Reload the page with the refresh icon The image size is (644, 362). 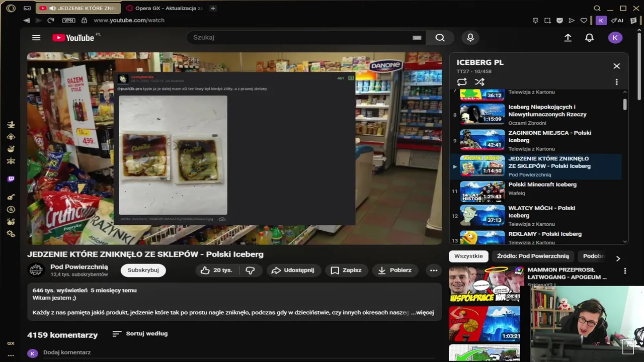click(x=50, y=21)
